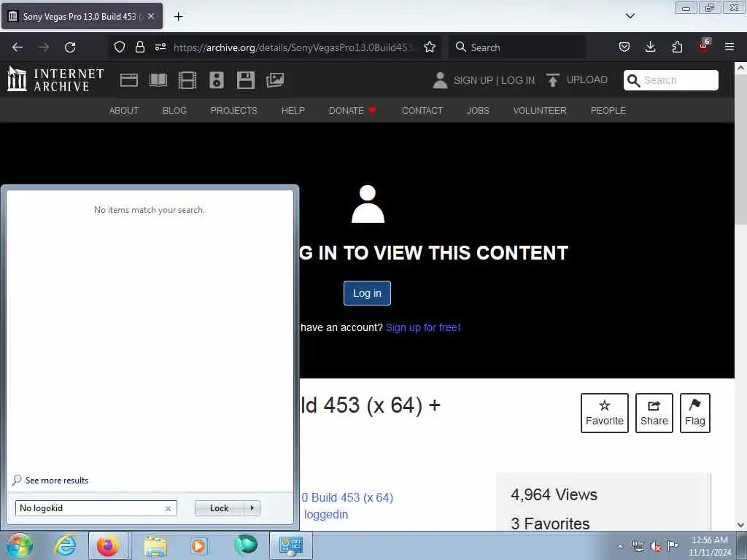Reload the page with the refresh icon

[x=70, y=47]
